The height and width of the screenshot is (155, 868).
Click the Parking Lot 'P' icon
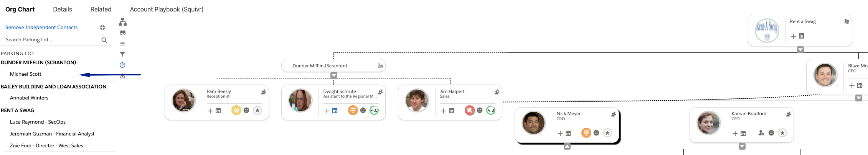[x=122, y=65]
